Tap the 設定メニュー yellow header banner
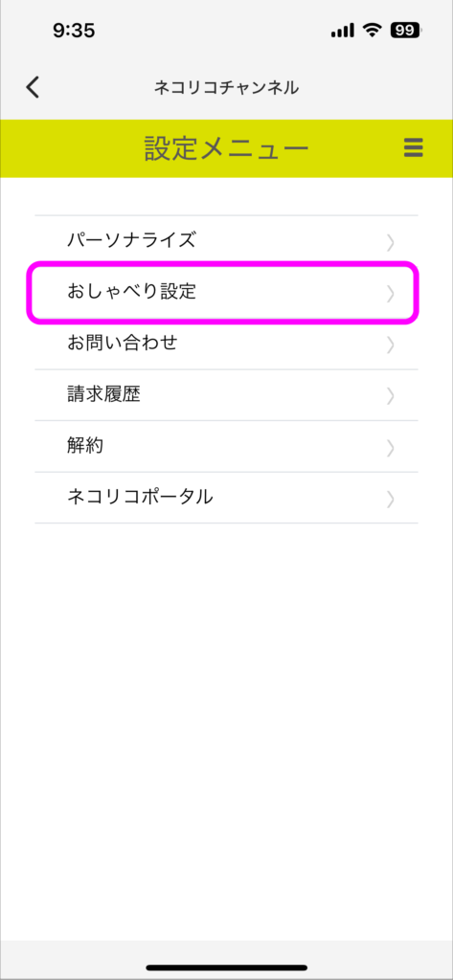 pyautogui.click(x=226, y=148)
